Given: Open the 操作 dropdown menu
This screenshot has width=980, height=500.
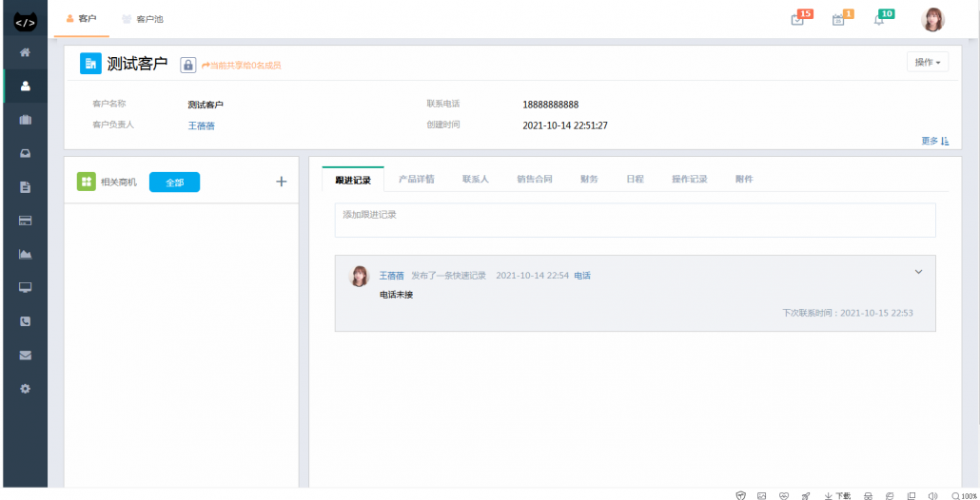Looking at the screenshot, I should [927, 63].
